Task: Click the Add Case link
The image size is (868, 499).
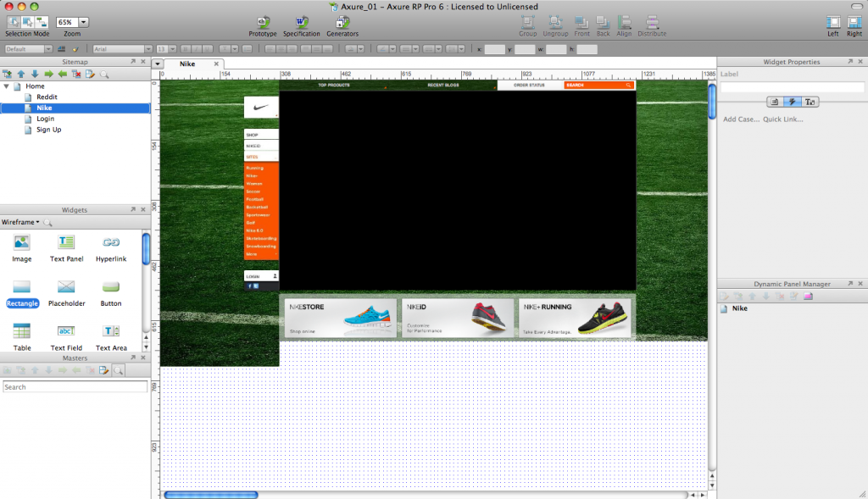Action: click(741, 119)
